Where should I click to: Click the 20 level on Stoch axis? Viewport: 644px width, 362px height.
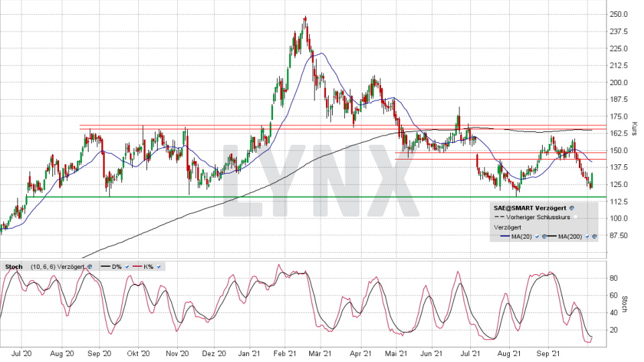(614, 330)
